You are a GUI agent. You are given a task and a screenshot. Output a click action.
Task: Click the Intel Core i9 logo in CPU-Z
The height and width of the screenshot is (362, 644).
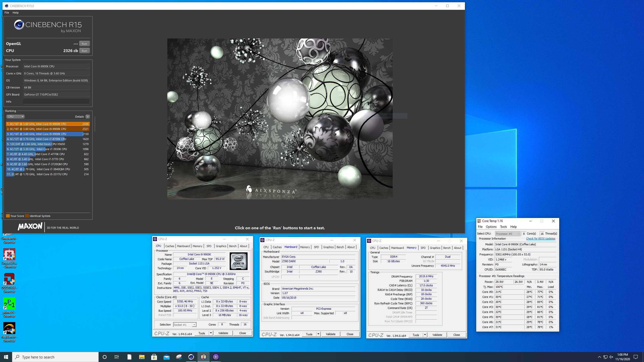pyautogui.click(x=238, y=261)
